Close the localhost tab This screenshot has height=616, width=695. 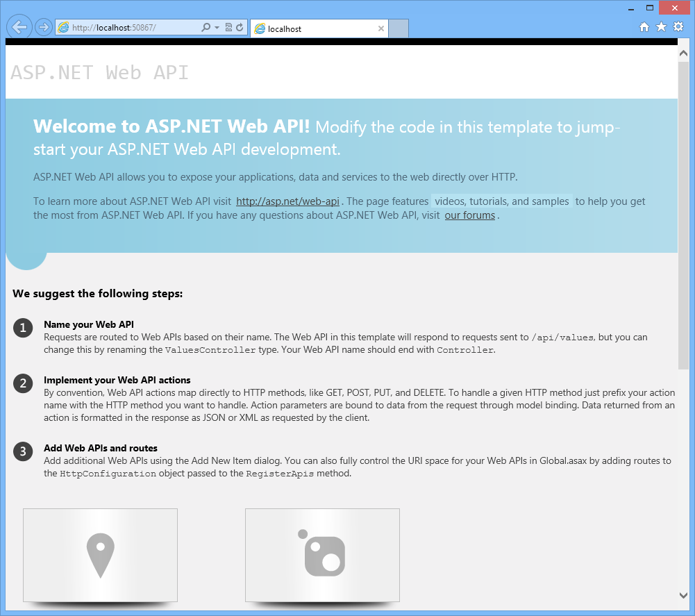pyautogui.click(x=380, y=29)
